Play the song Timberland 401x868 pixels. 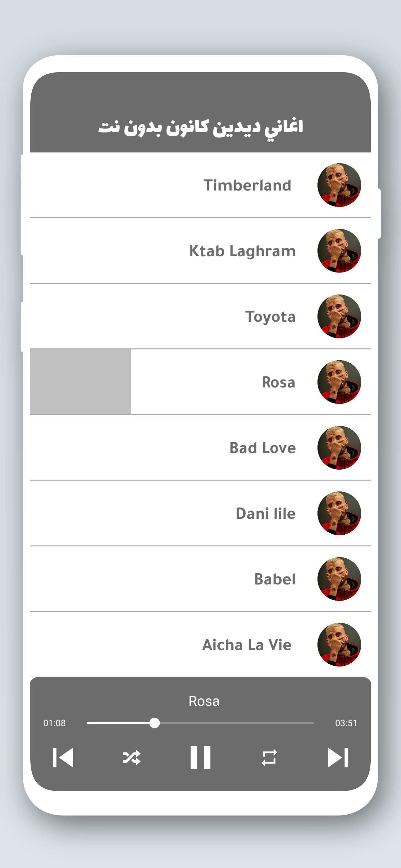[x=200, y=185]
